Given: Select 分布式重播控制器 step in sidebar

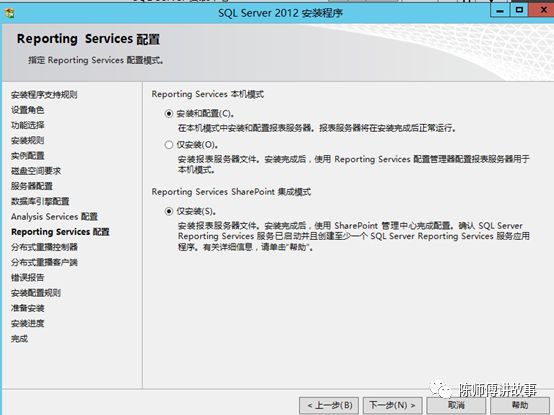Looking at the screenshot, I should click(x=44, y=247).
